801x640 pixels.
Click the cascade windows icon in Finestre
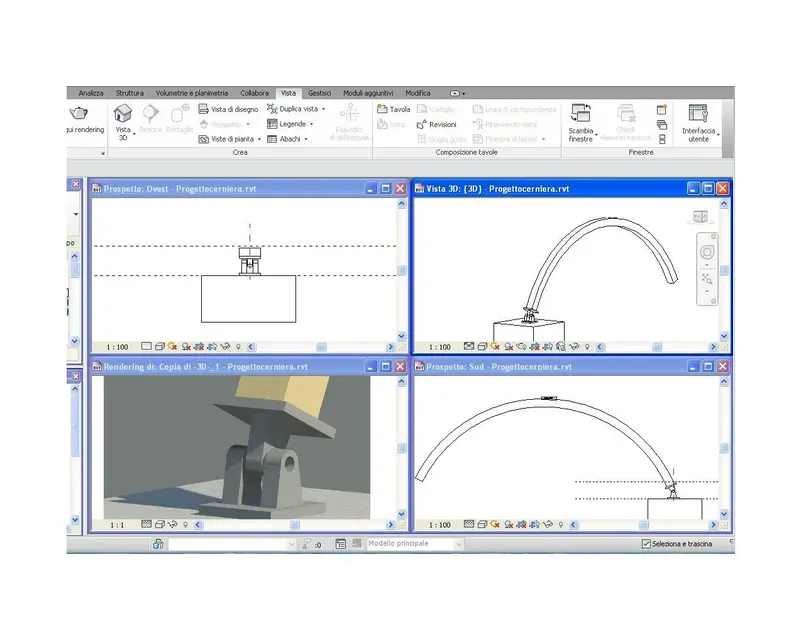(662, 125)
